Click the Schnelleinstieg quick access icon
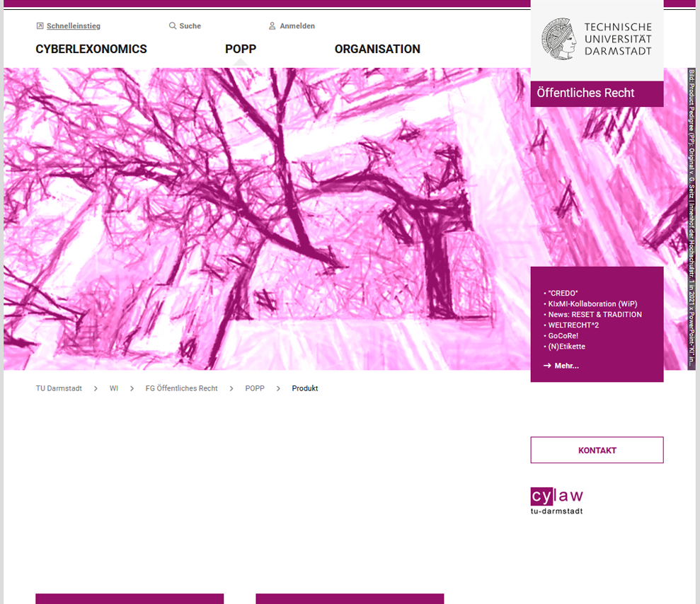 pos(40,26)
